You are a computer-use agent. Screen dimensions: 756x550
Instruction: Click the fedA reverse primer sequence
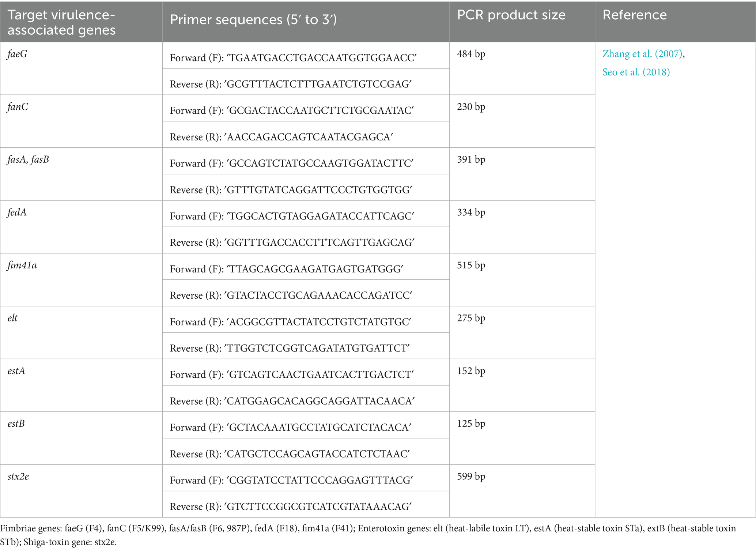[292, 242]
